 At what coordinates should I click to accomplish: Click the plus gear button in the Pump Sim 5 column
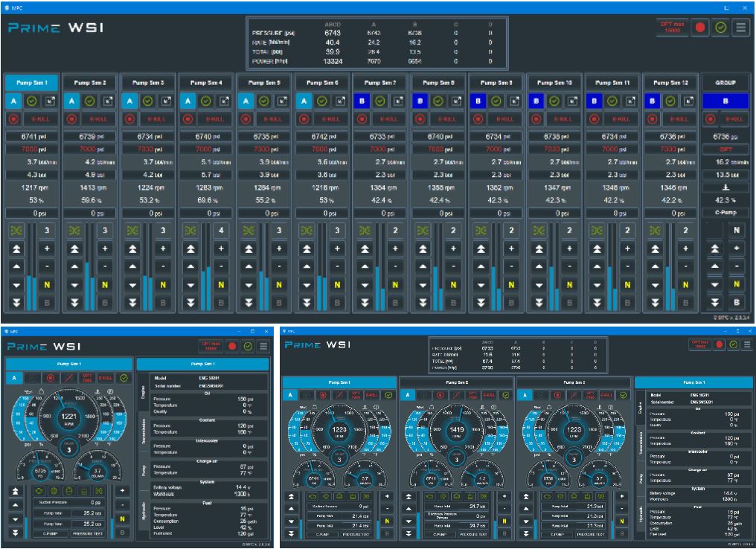pos(279,248)
